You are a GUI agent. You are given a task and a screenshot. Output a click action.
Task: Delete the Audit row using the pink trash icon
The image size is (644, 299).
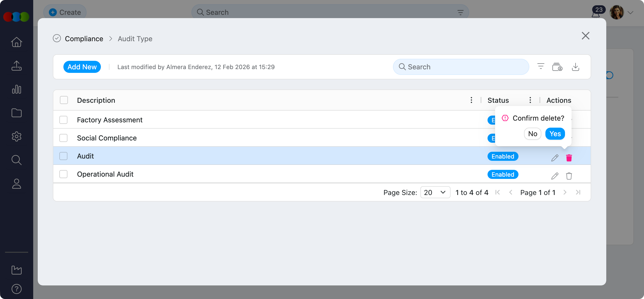pos(569,158)
